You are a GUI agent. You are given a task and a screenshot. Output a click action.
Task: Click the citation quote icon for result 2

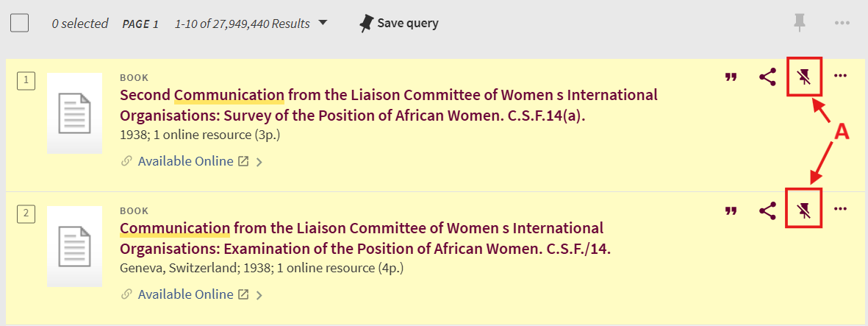click(731, 211)
